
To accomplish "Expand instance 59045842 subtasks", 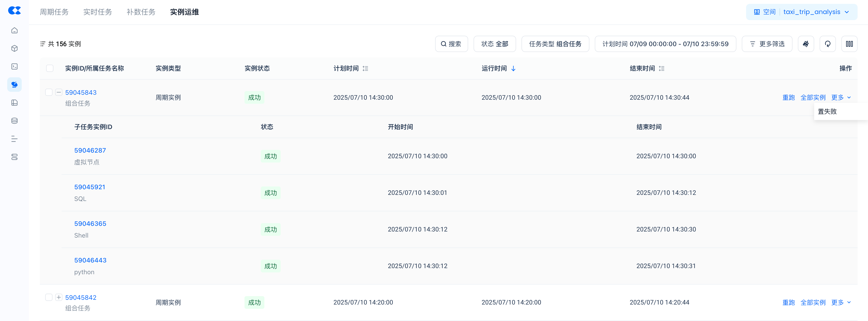I will coord(59,297).
